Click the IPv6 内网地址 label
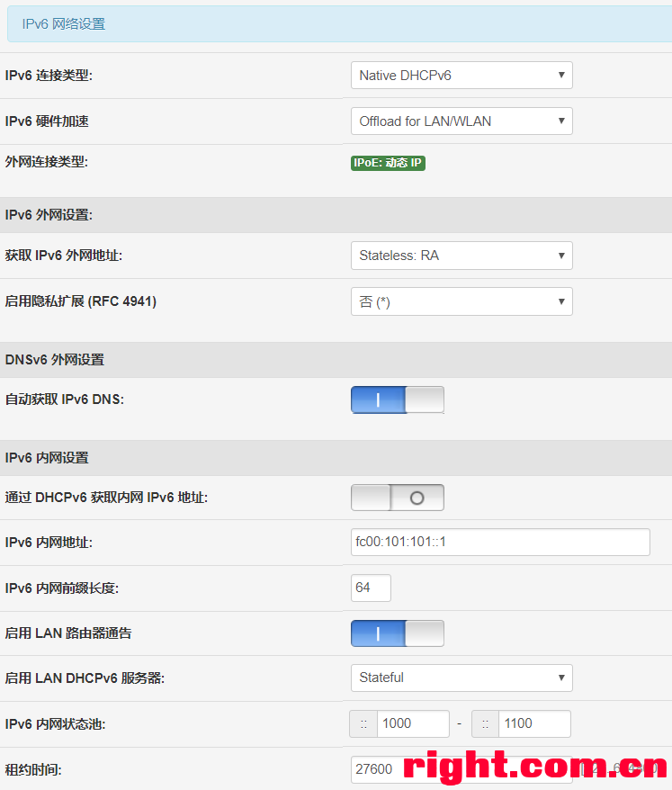 49,543
